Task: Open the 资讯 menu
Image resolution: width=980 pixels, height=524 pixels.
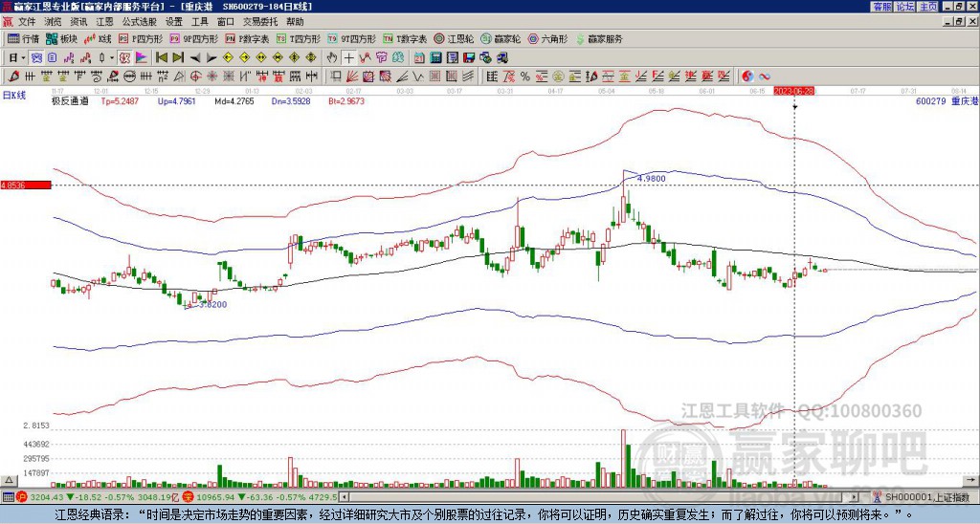Action: 78,22
